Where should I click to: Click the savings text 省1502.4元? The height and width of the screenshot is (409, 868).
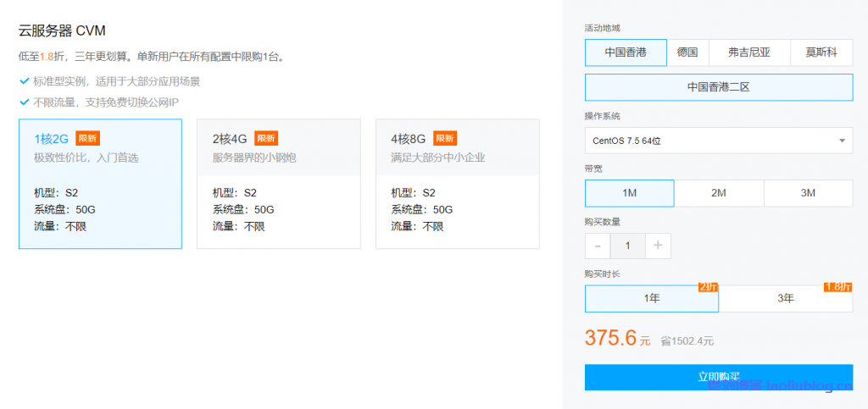(687, 341)
